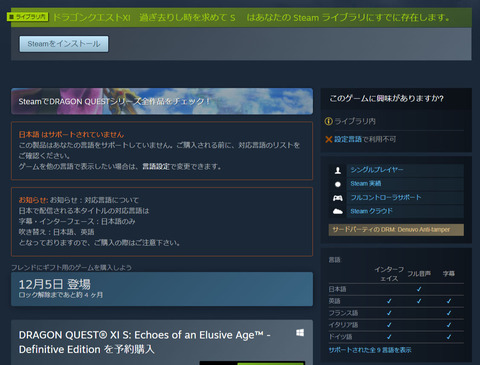
Task: Click the single-player person icon
Action: click(338, 170)
